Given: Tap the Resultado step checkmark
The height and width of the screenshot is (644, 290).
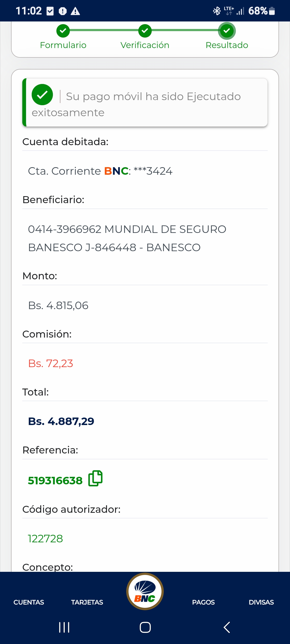Looking at the screenshot, I should pyautogui.click(x=227, y=31).
